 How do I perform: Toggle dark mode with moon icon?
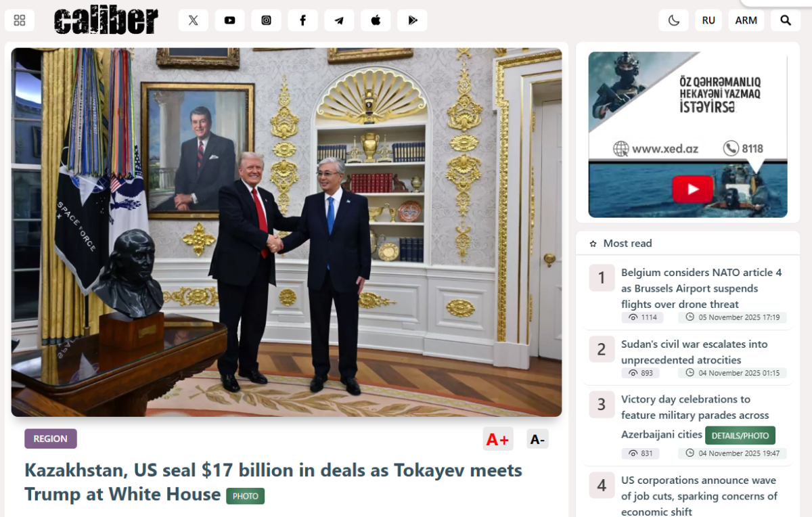coord(674,20)
